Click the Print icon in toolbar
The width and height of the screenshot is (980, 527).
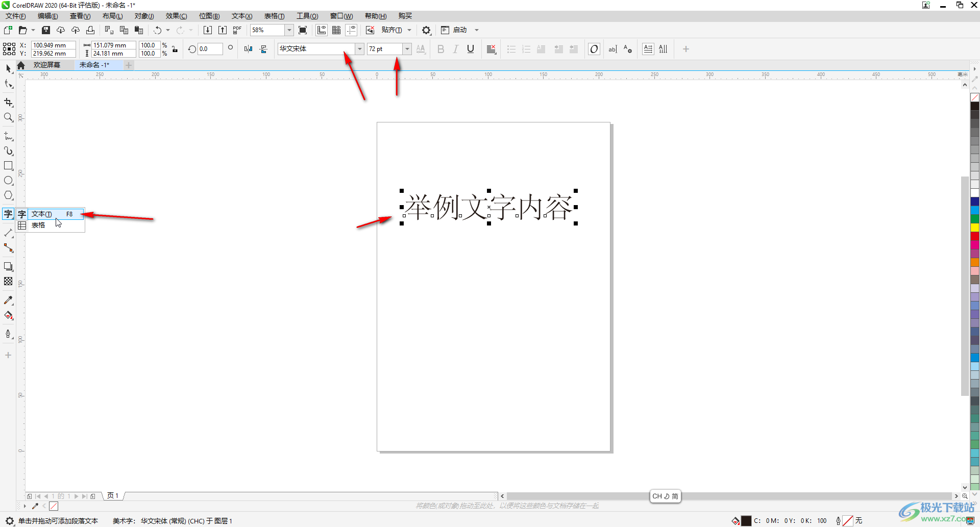pyautogui.click(x=90, y=30)
